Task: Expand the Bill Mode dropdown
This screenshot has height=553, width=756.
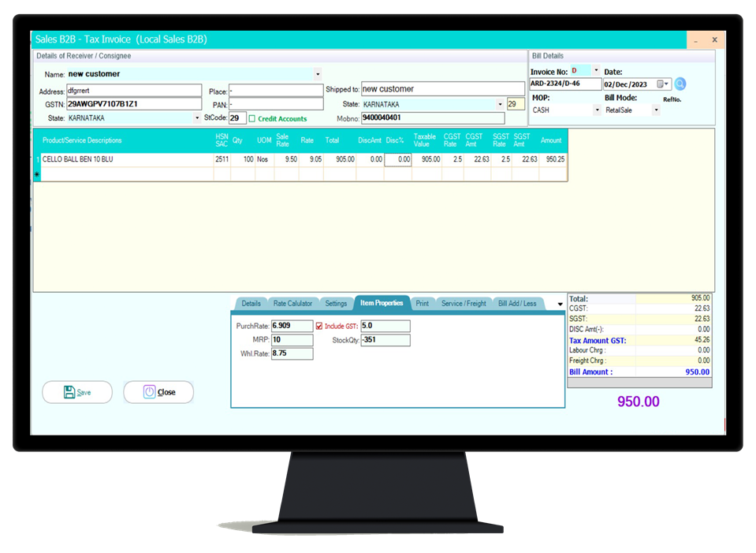Action: coord(655,110)
